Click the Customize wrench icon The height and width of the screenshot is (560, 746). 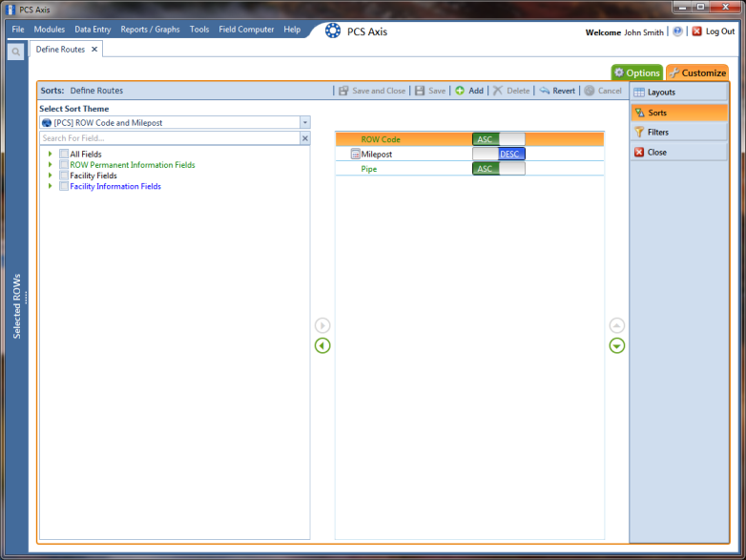(x=673, y=73)
